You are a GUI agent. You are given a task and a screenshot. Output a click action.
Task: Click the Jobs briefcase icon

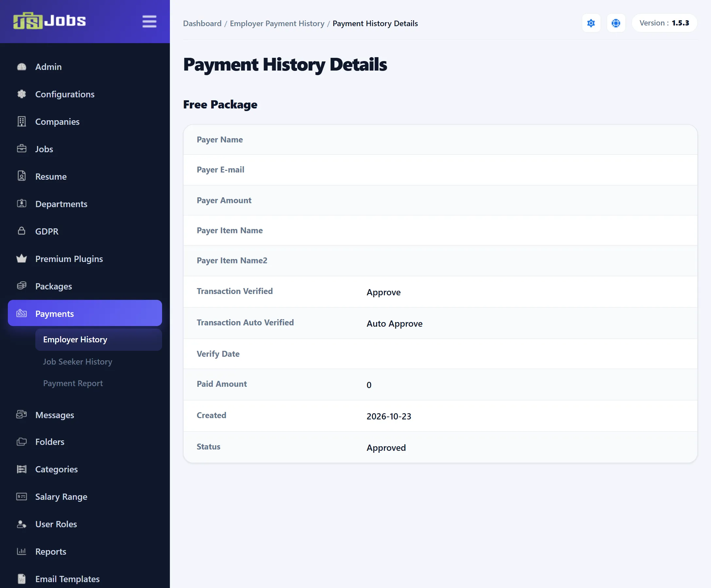(22, 149)
